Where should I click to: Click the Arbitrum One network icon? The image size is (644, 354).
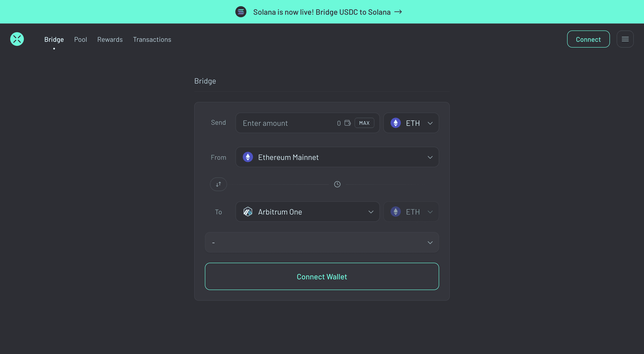248,212
